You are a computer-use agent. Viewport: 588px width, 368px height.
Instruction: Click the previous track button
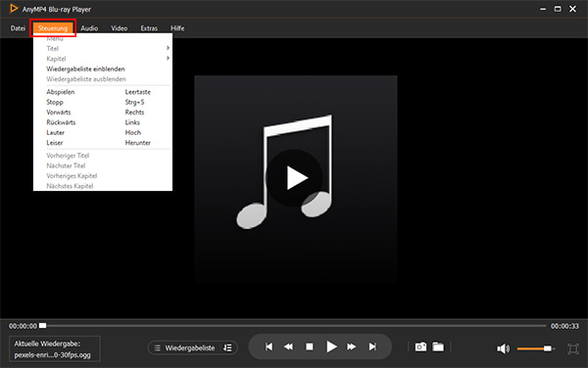click(269, 347)
